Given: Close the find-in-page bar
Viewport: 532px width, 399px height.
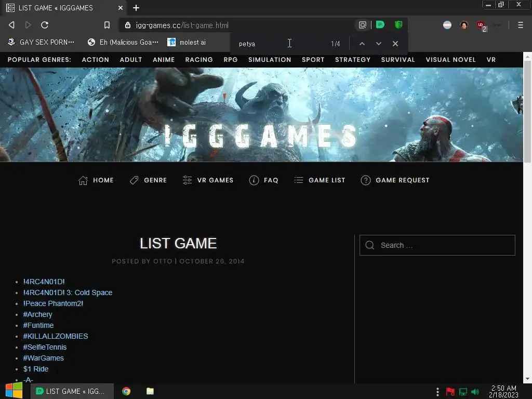Looking at the screenshot, I should coord(395,44).
